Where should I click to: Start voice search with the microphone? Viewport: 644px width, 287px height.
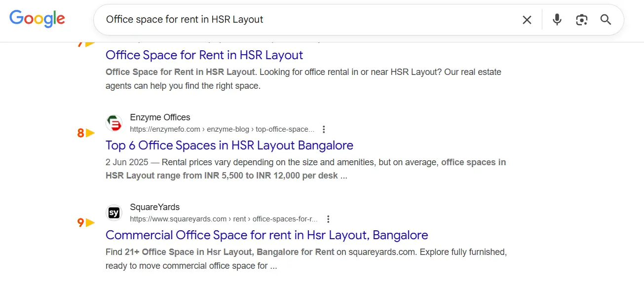point(557,20)
